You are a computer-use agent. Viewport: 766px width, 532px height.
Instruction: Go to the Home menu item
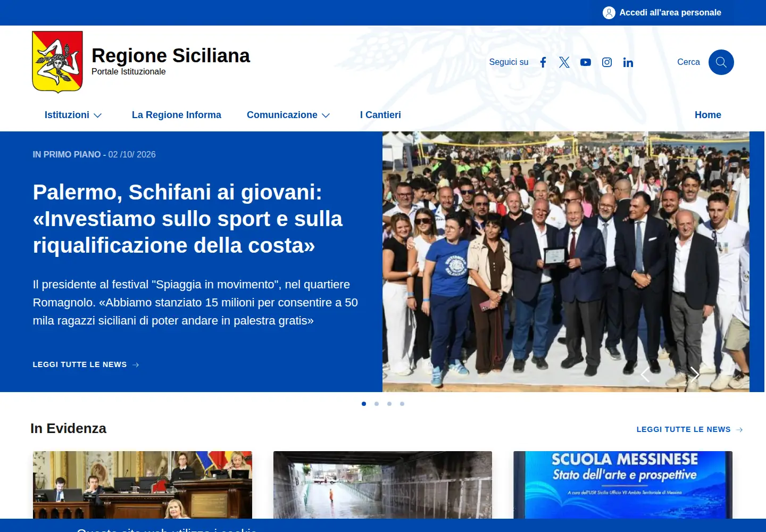point(708,115)
